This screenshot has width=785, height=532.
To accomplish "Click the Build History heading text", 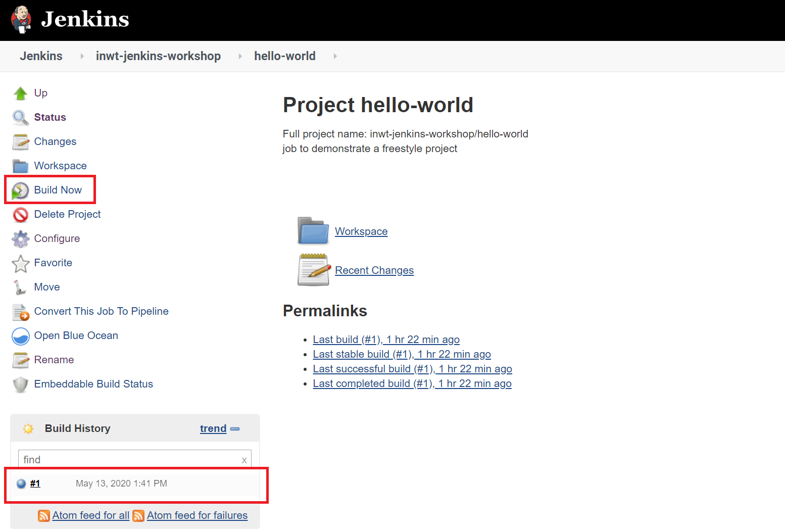I will point(78,428).
